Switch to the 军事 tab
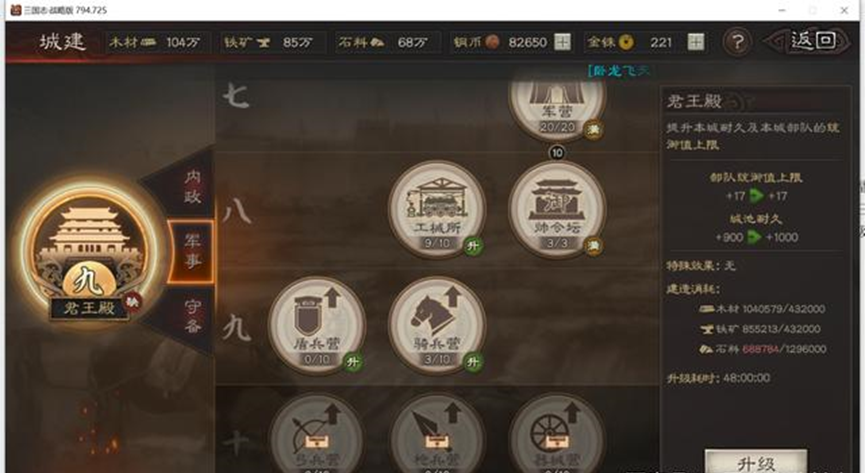This screenshot has height=473, width=865. 191,251
